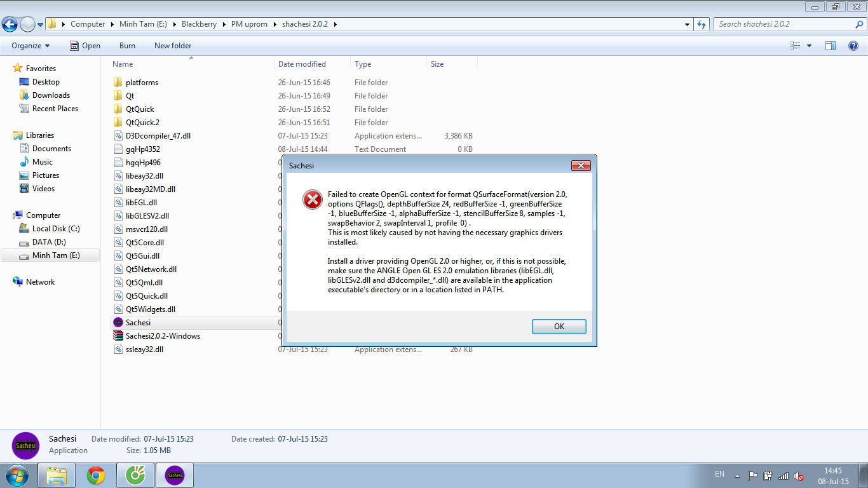868x488 pixels.
Task: Select the ssleay32.dll file
Action: [x=144, y=349]
